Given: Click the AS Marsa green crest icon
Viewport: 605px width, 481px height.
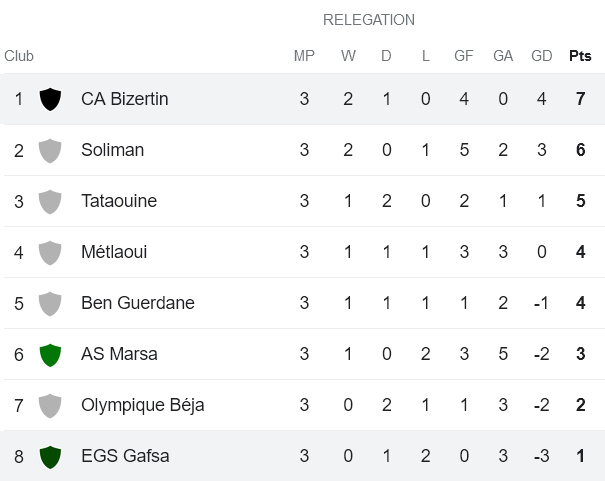Looking at the screenshot, I should [50, 354].
